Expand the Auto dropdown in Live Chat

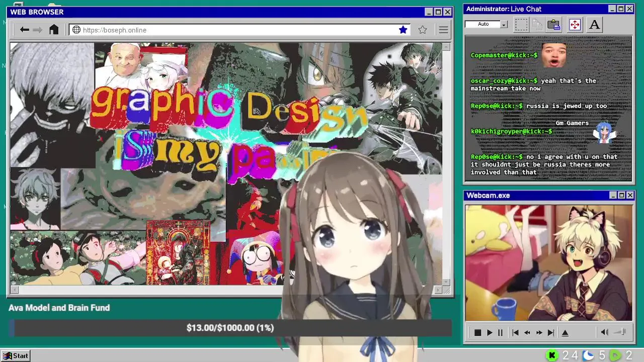[504, 24]
